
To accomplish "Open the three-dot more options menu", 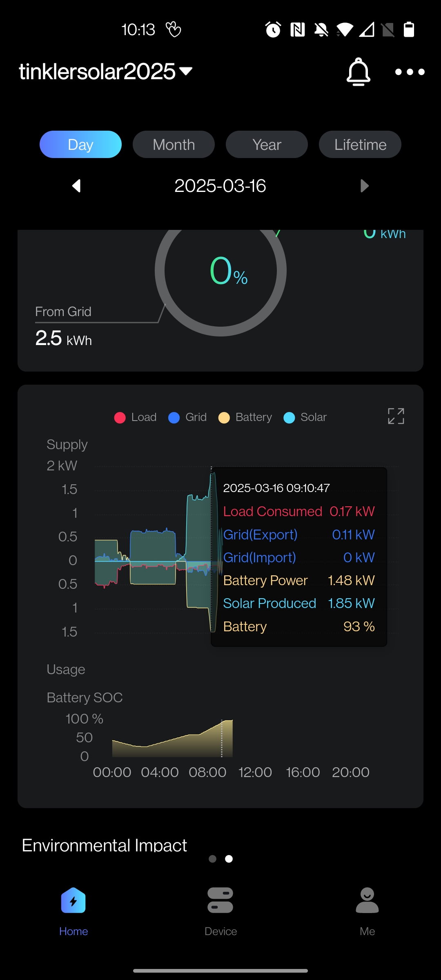I will 410,72.
